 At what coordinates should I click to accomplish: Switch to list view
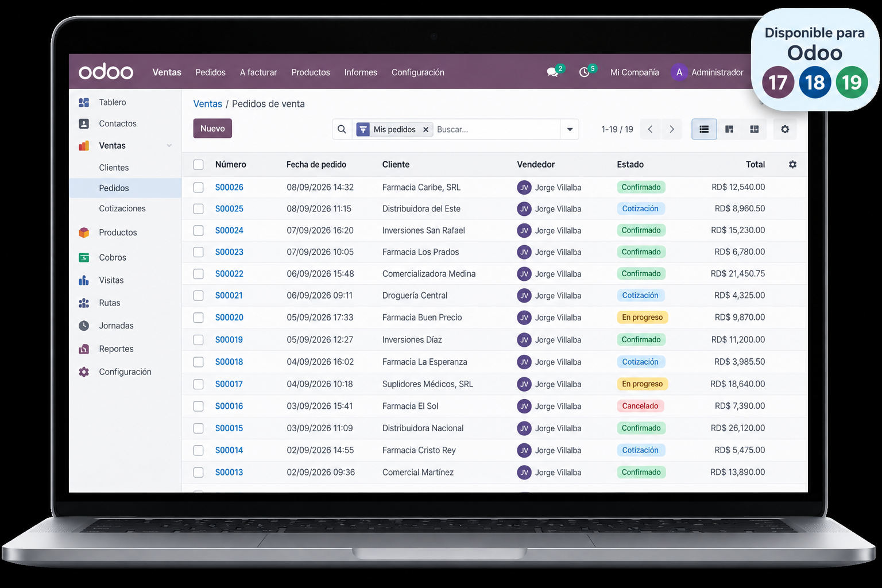704,129
